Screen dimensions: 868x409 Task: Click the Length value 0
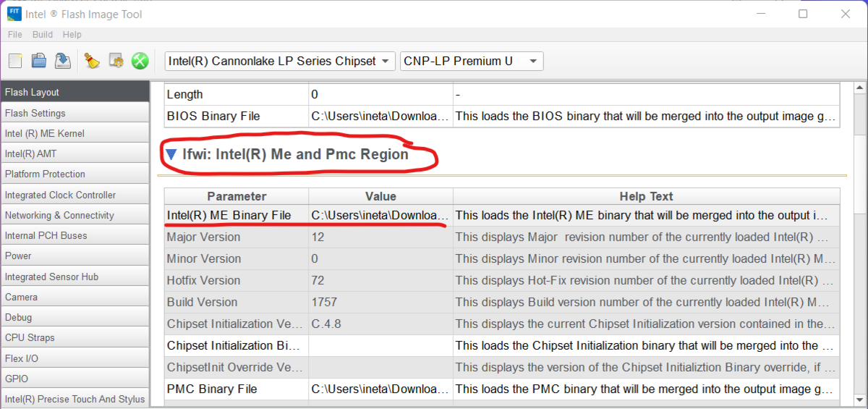pyautogui.click(x=315, y=94)
